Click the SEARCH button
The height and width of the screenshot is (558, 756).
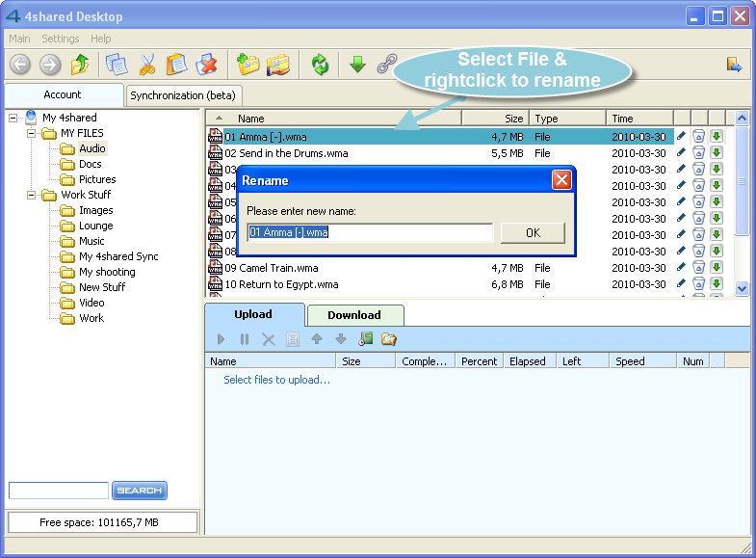(x=140, y=491)
